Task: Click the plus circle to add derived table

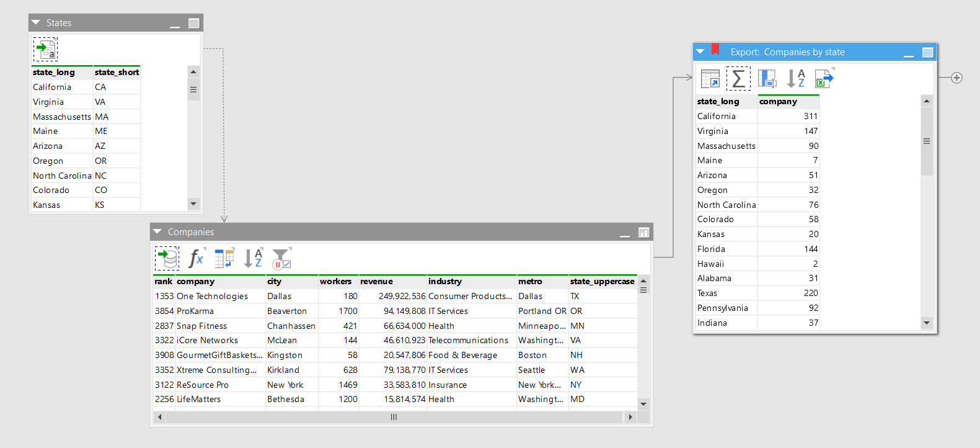Action: coord(957,78)
